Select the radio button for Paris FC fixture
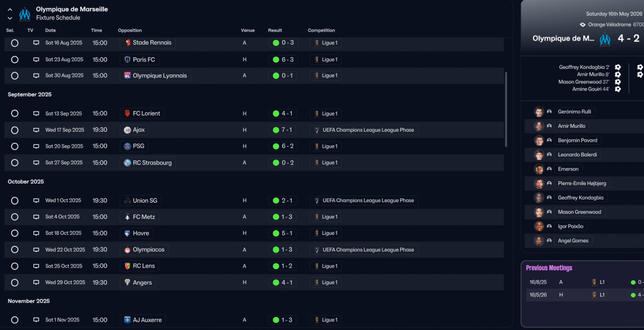The image size is (644, 330). point(15,59)
